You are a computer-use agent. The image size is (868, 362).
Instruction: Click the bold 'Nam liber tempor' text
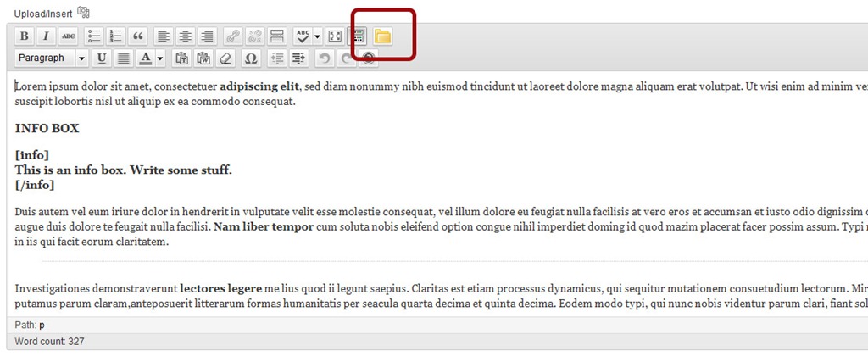point(264,227)
